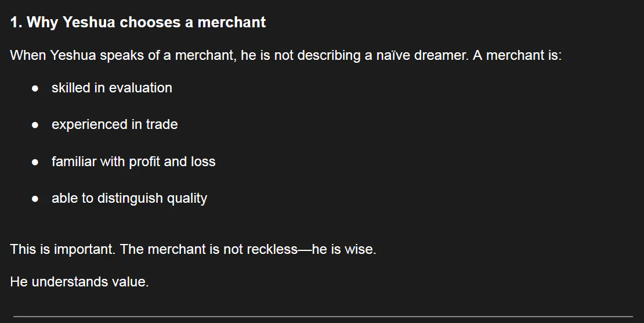
Task: Click the horizontal divider line at bottom
Action: point(323,317)
